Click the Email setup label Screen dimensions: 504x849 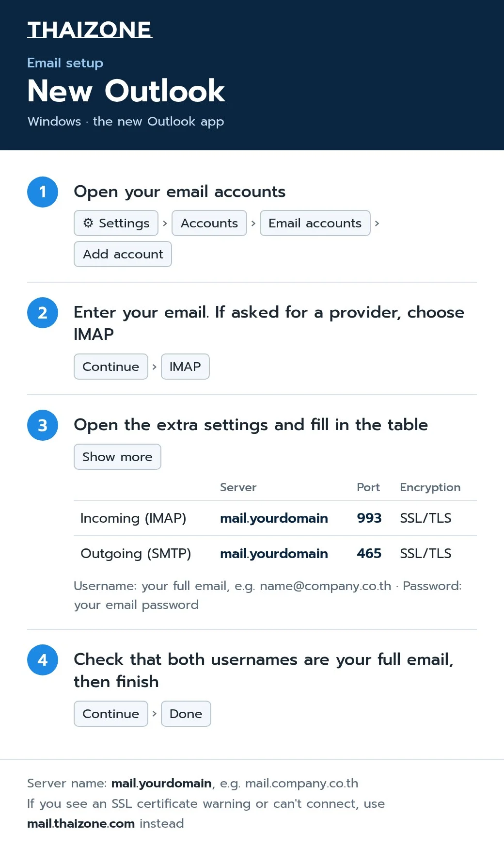65,63
